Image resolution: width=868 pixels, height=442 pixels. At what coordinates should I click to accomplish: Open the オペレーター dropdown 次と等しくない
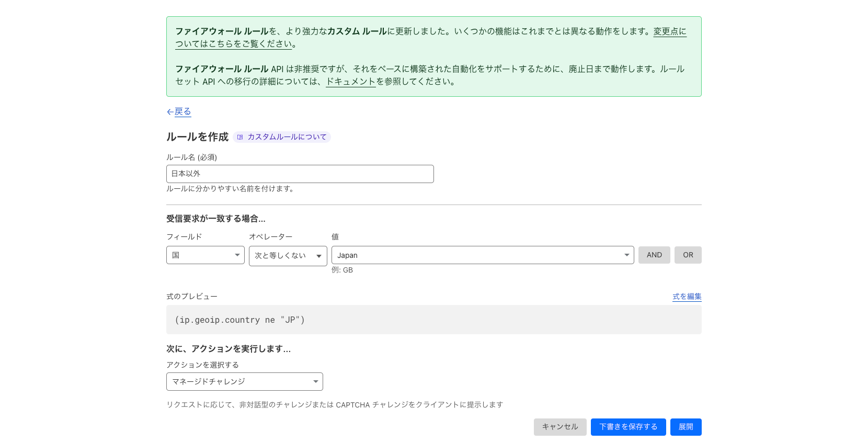click(288, 256)
